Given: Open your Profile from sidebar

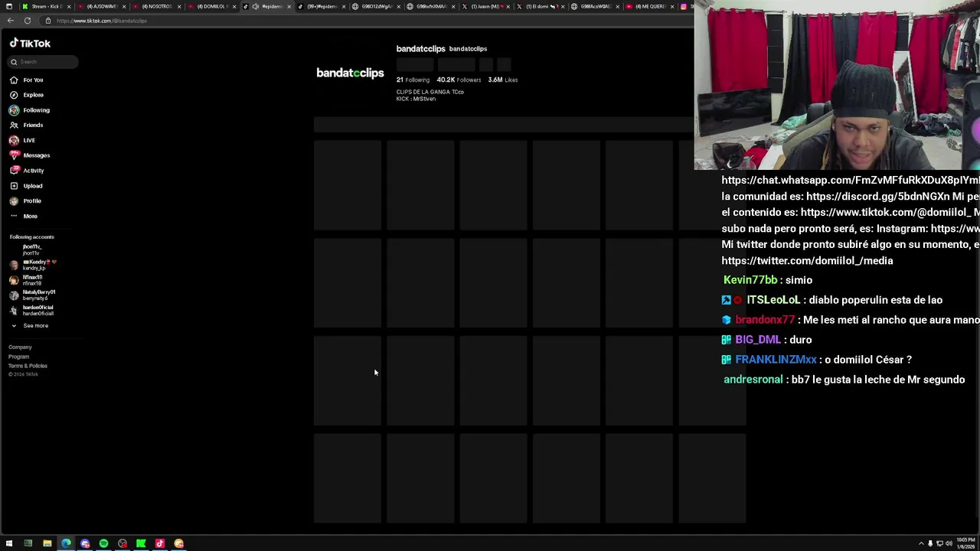Looking at the screenshot, I should coord(26,201).
